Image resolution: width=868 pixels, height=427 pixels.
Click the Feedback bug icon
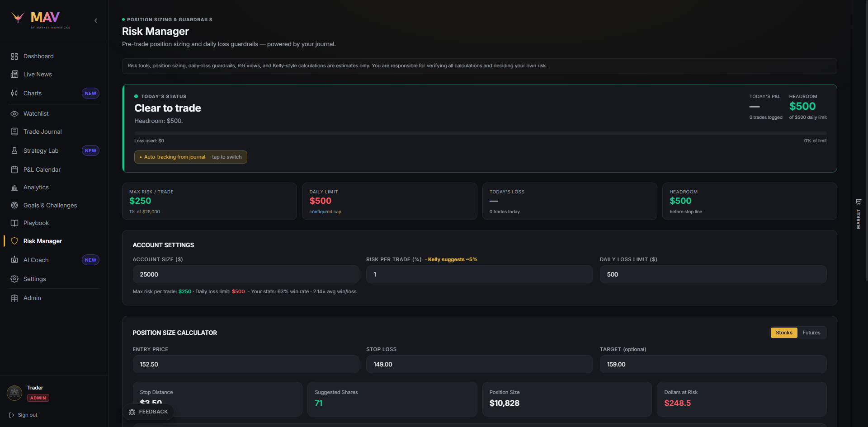coord(132,412)
